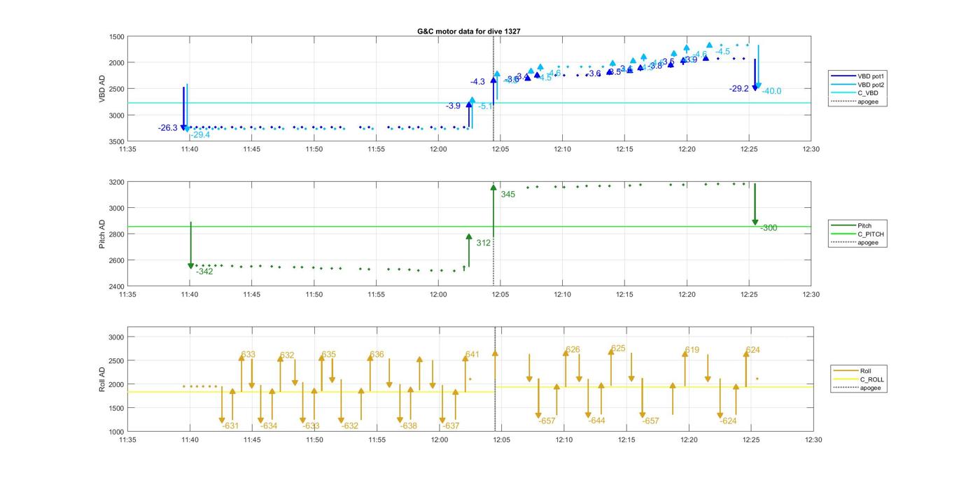The height and width of the screenshot is (485, 980).
Task: Select the -631 roll data label
Action: [230, 426]
